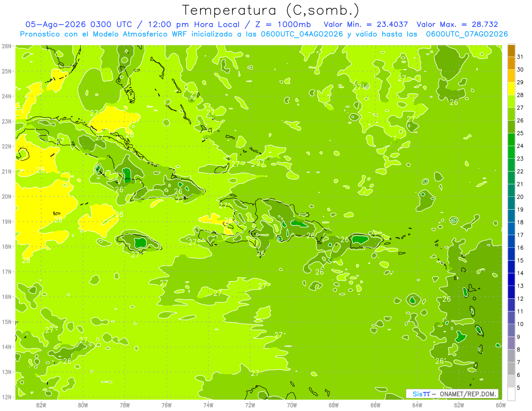Click the legend scale value 15

pyautogui.click(x=520, y=261)
